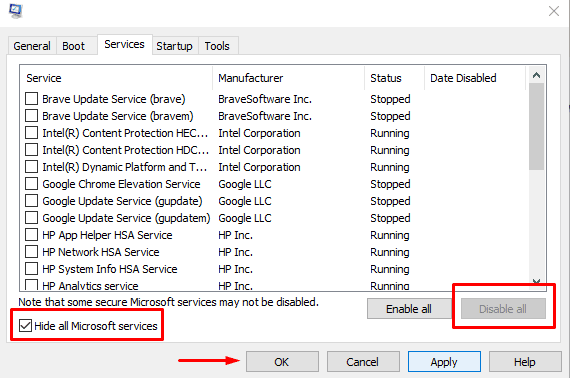Click Running status of Intel(R) Dynamic Platform row
The image size is (570, 378).
point(390,167)
